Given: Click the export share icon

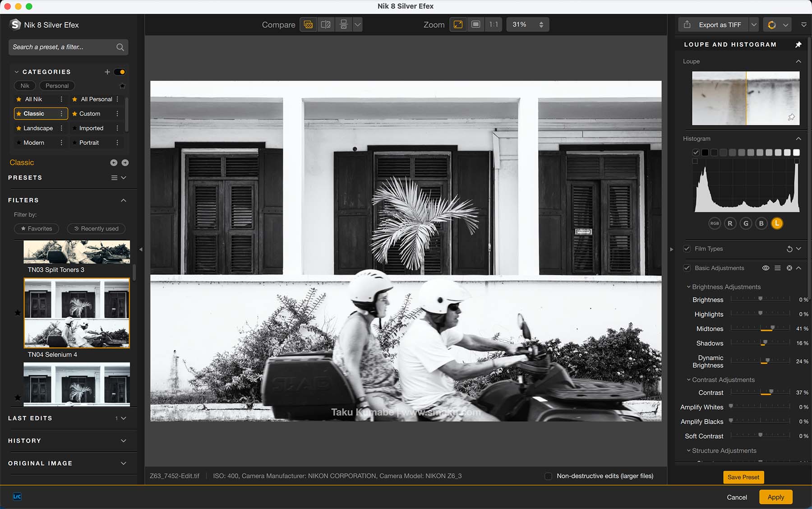Looking at the screenshot, I should pos(687,25).
